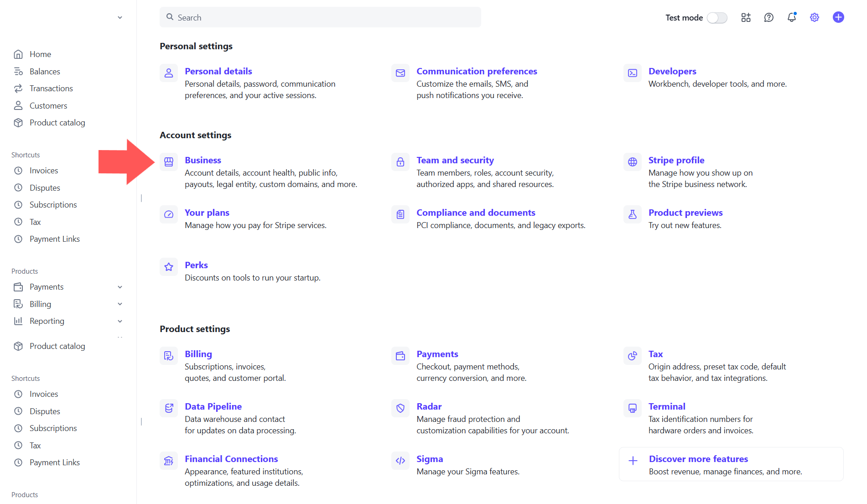
Task: Click inside the Search field
Action: coord(319,17)
